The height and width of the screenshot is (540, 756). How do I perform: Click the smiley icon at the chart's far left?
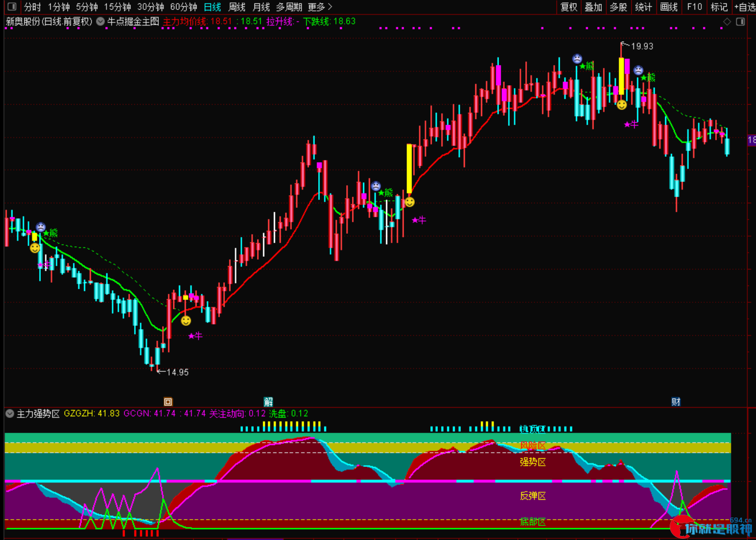35,248
